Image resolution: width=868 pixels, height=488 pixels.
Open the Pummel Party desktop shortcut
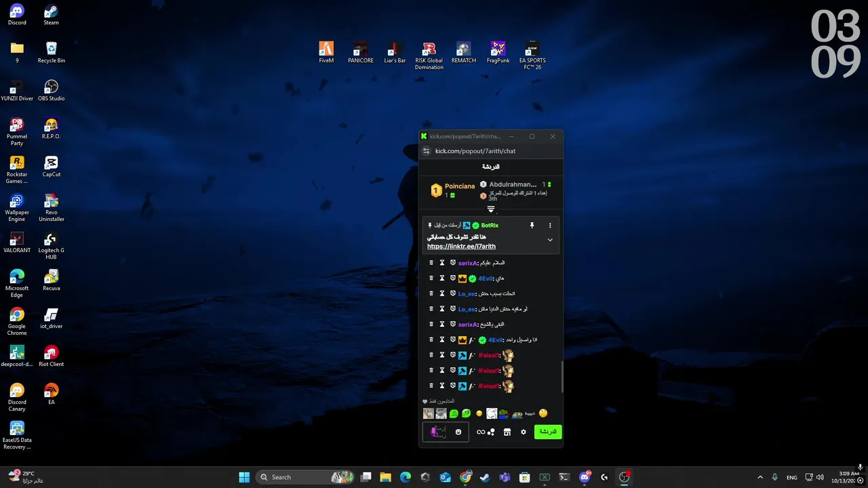click(17, 132)
